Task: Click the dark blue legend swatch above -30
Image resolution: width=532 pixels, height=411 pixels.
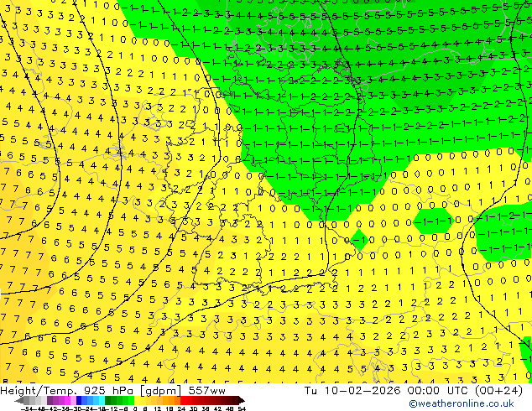Action: tap(79, 400)
